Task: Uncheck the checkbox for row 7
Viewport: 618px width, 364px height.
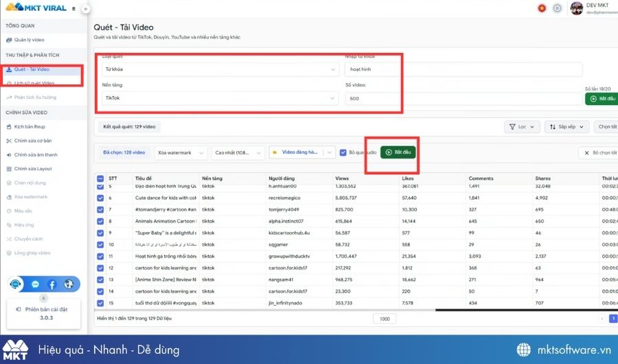Action: coord(100,209)
